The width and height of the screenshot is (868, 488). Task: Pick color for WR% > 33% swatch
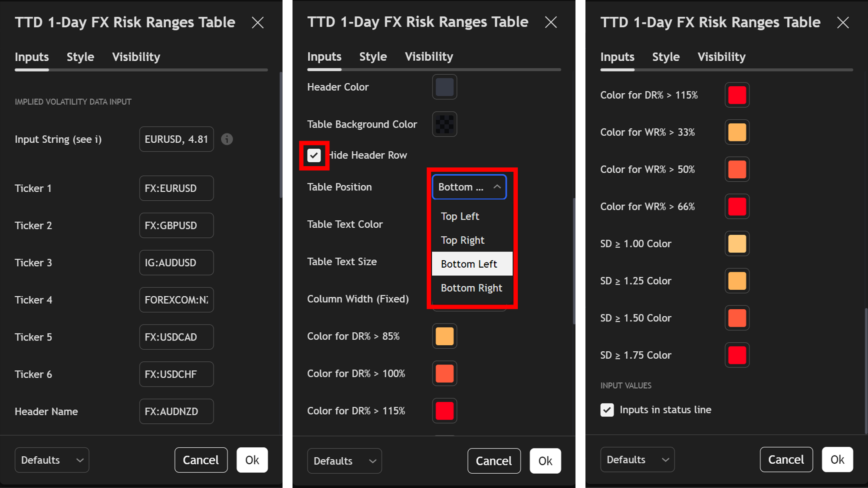[x=737, y=132]
